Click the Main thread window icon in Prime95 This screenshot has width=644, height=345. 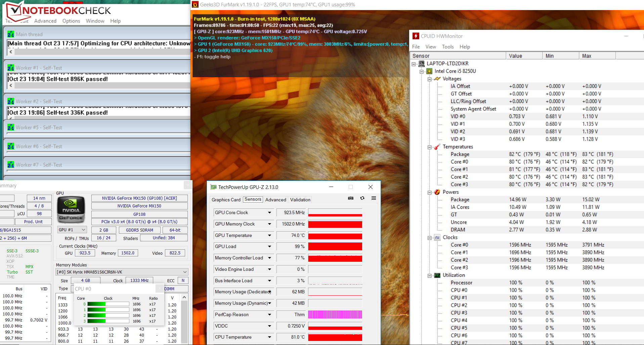pyautogui.click(x=11, y=34)
